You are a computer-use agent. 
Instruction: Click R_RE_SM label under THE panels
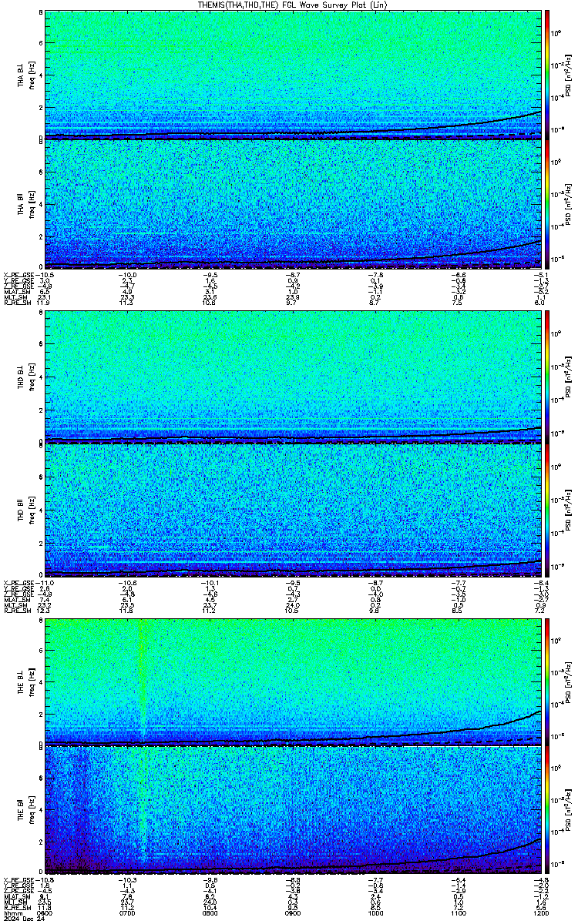point(17,908)
